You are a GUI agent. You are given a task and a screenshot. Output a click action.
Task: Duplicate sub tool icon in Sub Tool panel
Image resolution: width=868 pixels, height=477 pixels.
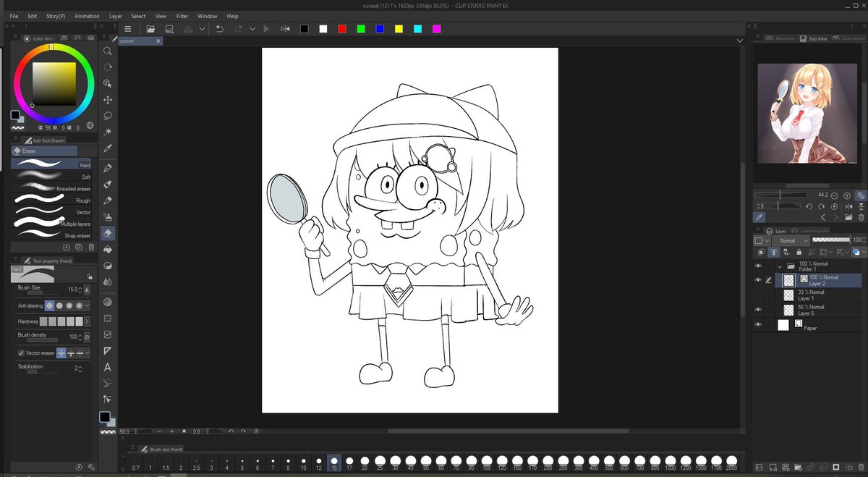(78, 248)
